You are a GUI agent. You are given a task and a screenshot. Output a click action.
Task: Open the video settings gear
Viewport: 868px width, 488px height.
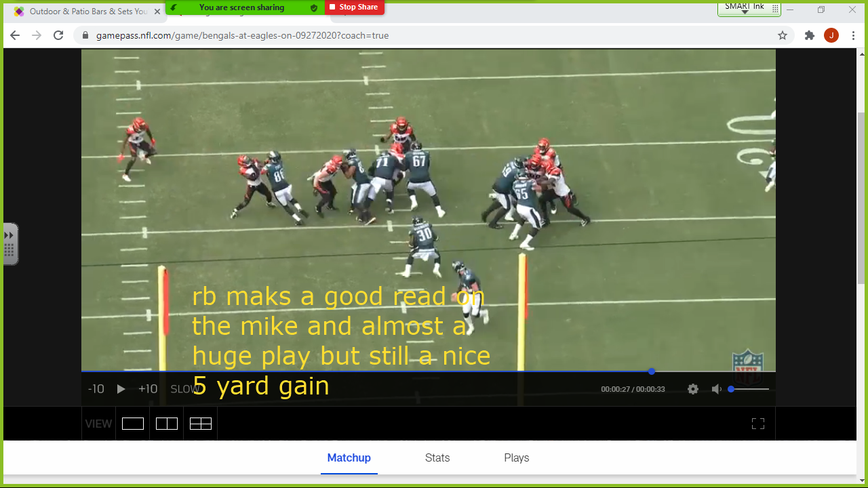coord(692,388)
